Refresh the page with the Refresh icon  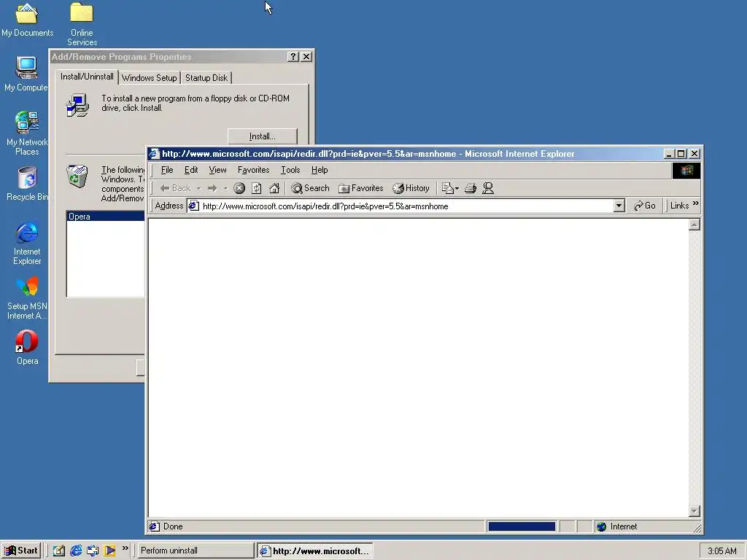(x=256, y=188)
